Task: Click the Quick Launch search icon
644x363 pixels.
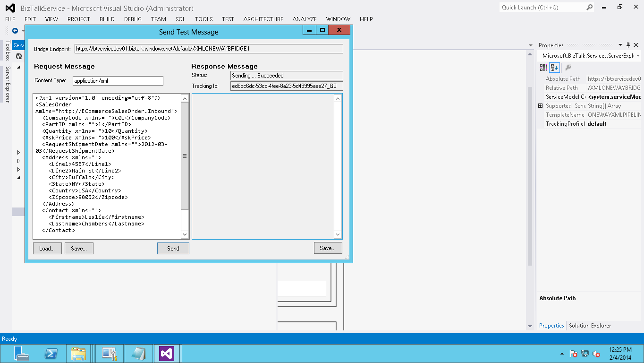Action: (x=590, y=7)
